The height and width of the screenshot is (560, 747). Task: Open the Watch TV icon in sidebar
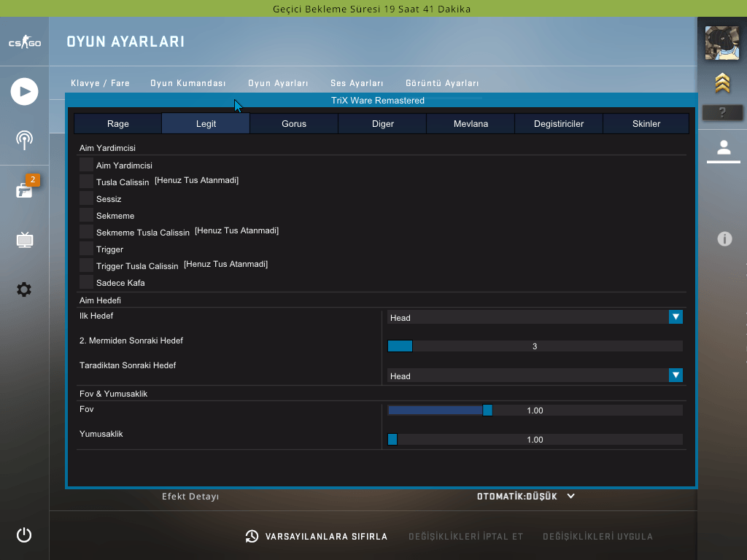pyautogui.click(x=25, y=239)
